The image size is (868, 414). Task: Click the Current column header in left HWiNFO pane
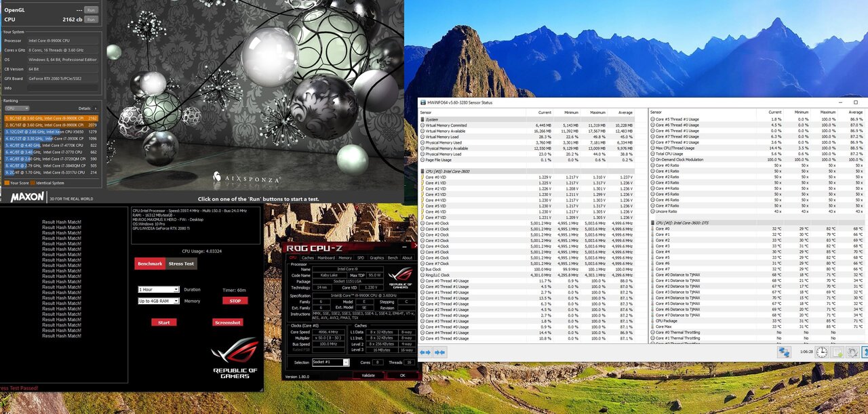tap(545, 112)
